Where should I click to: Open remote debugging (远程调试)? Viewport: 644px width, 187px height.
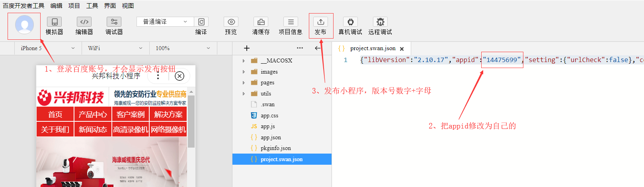380,22
